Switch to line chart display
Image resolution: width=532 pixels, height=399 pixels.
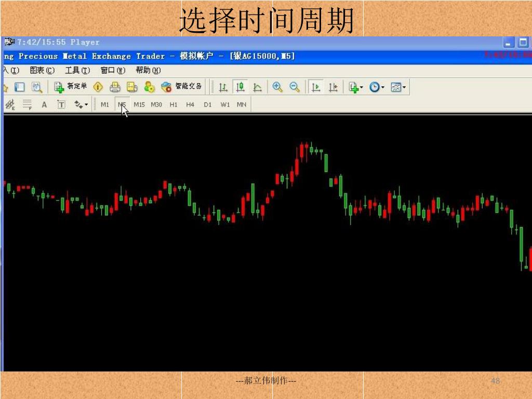258,87
